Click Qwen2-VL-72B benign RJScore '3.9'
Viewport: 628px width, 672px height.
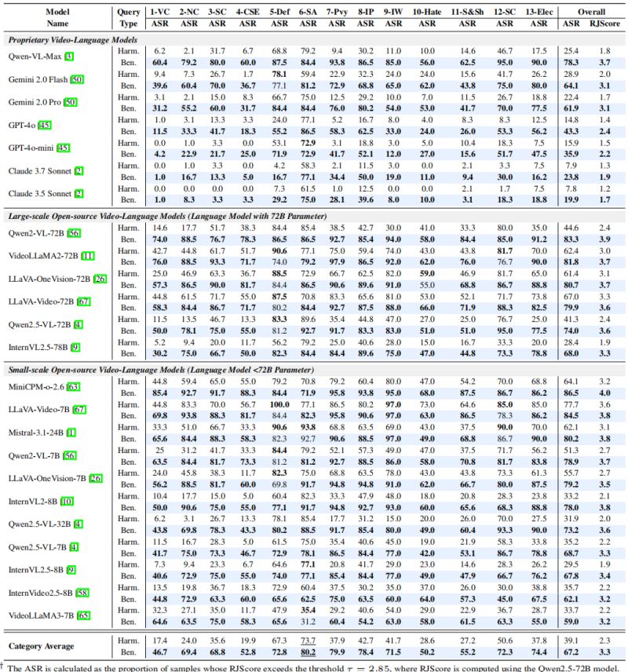(604, 239)
